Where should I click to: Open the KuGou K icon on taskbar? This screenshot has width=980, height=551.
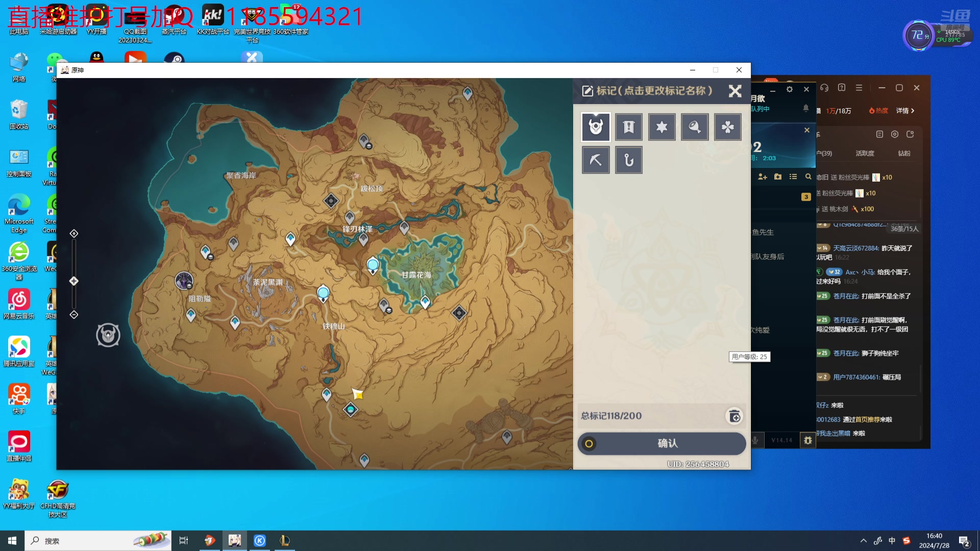[x=260, y=541]
